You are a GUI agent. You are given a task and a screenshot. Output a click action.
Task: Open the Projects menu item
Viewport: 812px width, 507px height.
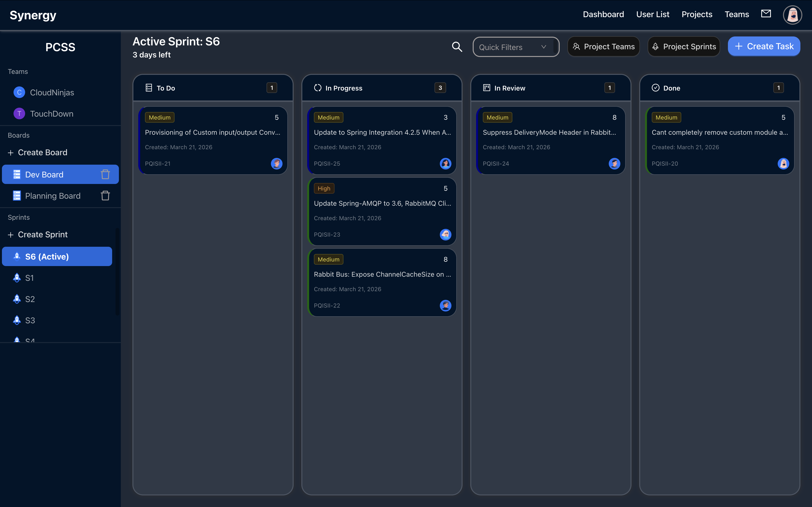[696, 14]
